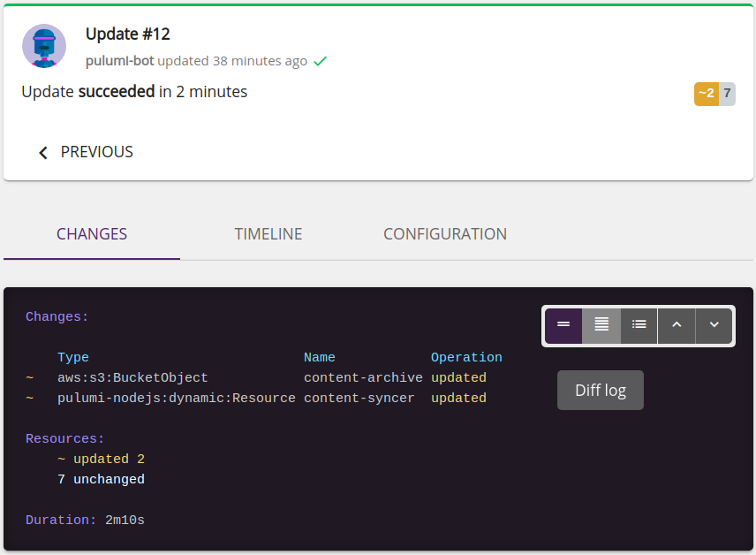Click the gray 7 unchanged resources counter
The height and width of the screenshot is (555, 756).
pos(726,93)
